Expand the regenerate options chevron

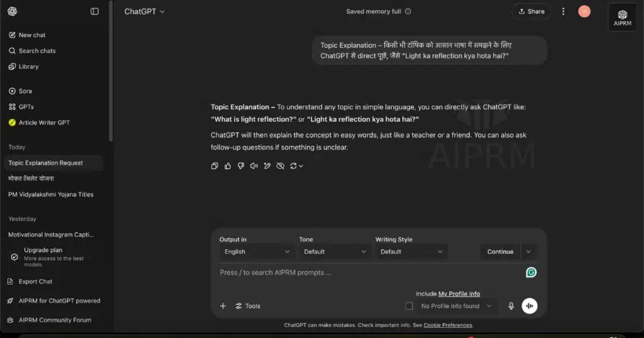click(x=301, y=166)
